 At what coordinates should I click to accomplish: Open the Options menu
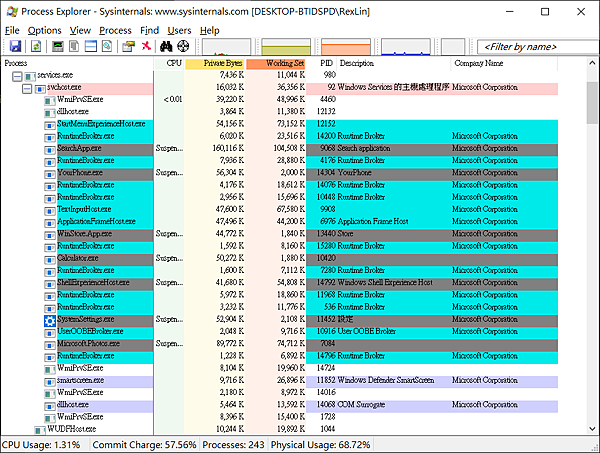click(44, 31)
